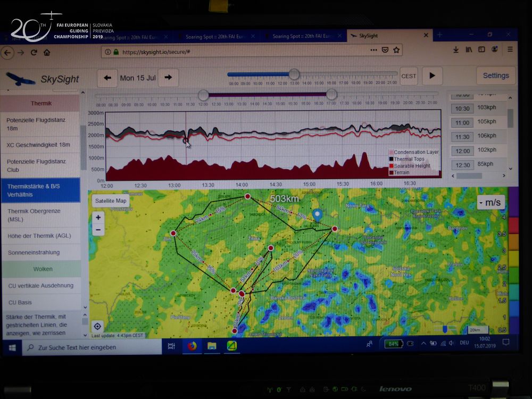Select Thermik Obergrenze (MSL) layer
Screen dimensions: 532x399
pos(40,215)
